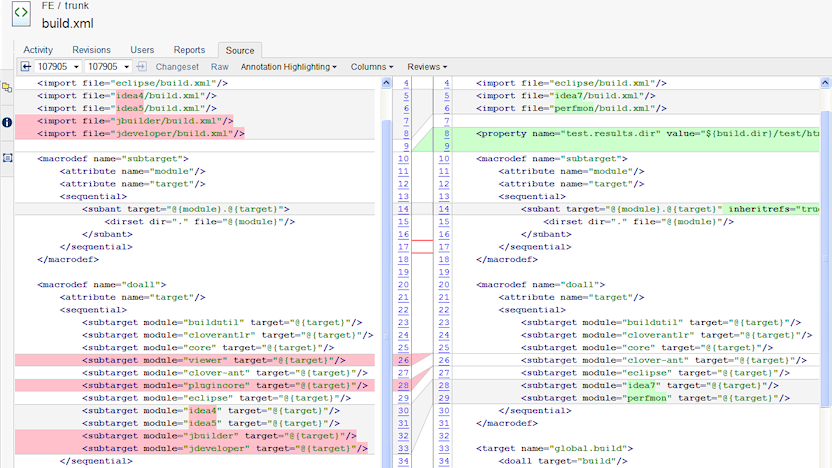Screen dimensions: 832x468
Task: Click left line number 14
Action: coord(403,209)
